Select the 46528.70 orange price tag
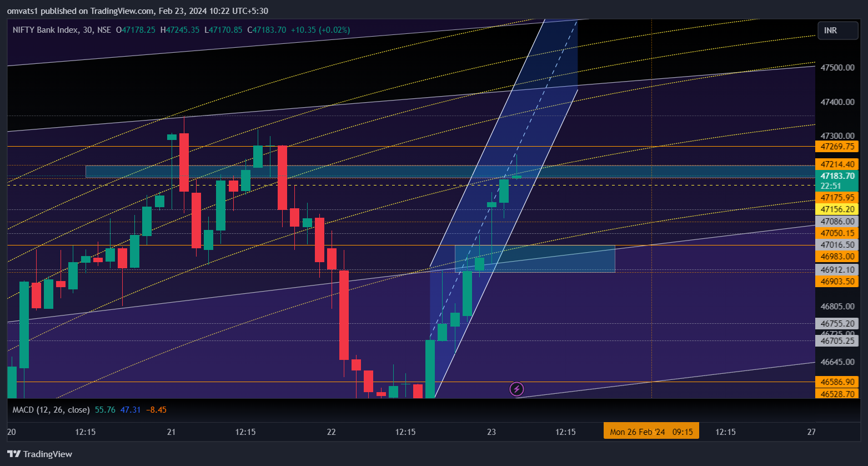Screen dimensions: 868x466 click(x=837, y=394)
